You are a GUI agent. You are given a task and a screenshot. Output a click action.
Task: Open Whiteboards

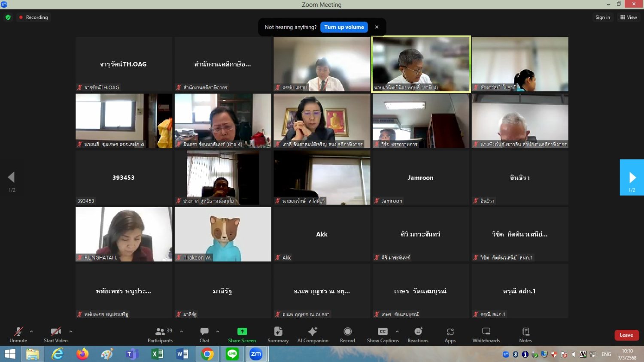point(486,335)
